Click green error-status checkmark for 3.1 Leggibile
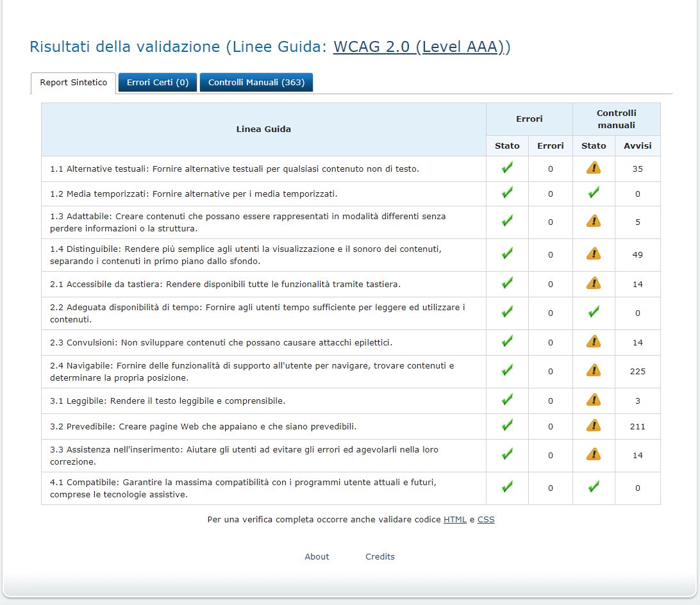700x605 pixels. click(507, 401)
